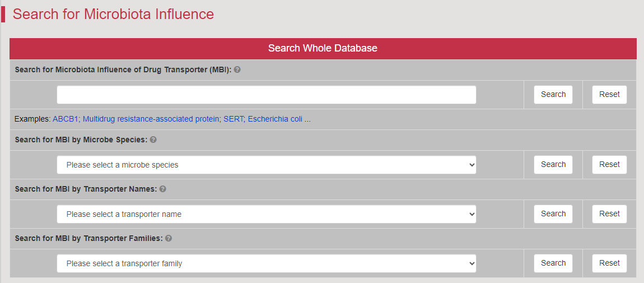Choose the SERT example link
This screenshot has width=644, height=283.
coord(234,119)
